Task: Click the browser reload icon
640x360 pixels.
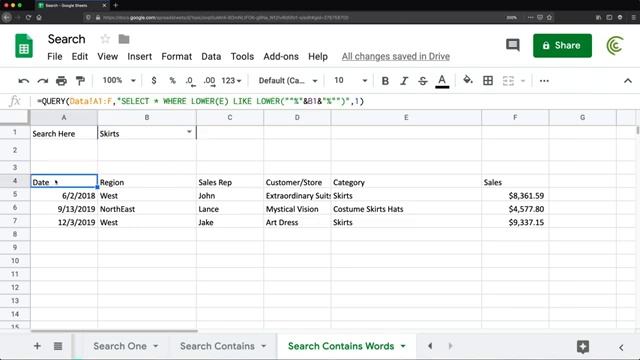Action: 28,18
